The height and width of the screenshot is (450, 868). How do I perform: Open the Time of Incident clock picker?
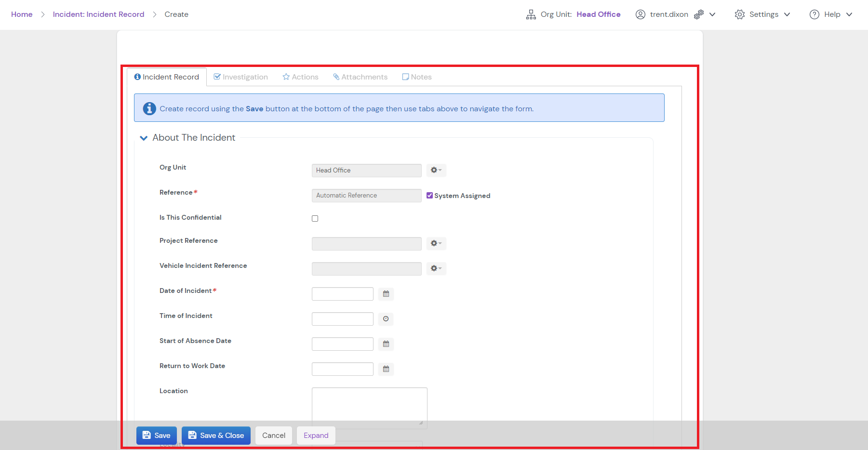pyautogui.click(x=386, y=319)
